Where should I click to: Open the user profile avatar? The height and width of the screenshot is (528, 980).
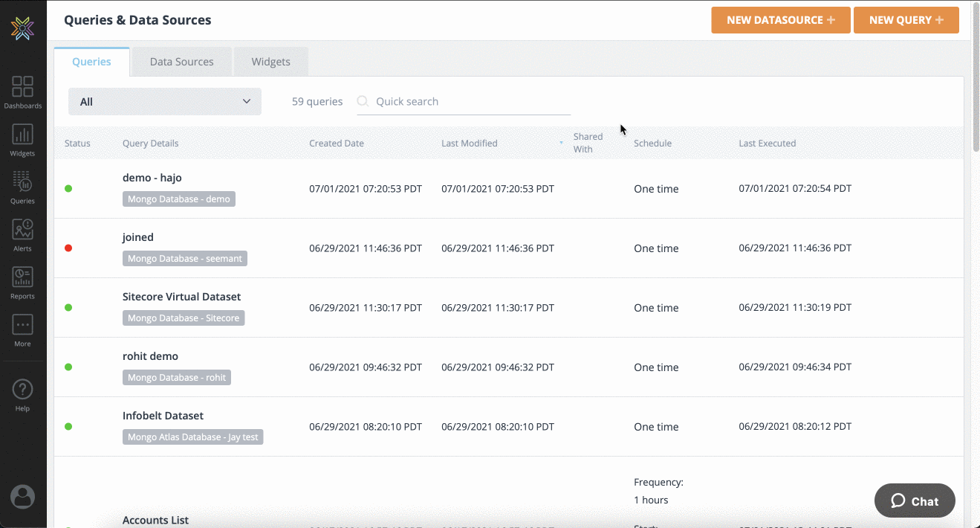(22, 497)
